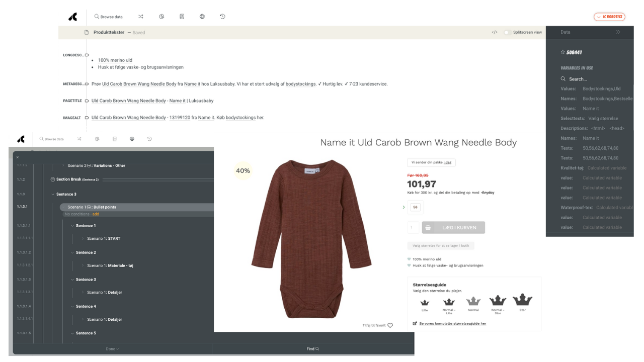
Task: Click the Produkttekster document title
Action: [x=109, y=32]
